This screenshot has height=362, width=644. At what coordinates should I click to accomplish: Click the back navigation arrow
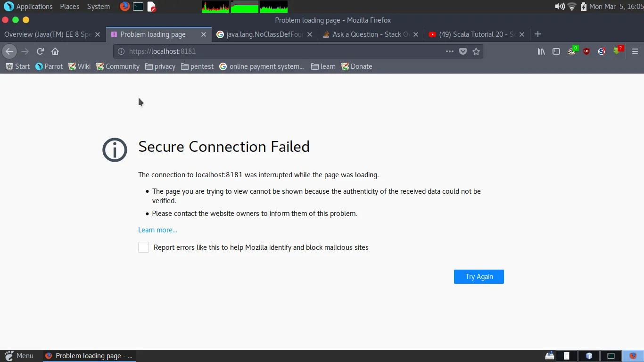click(9, 51)
